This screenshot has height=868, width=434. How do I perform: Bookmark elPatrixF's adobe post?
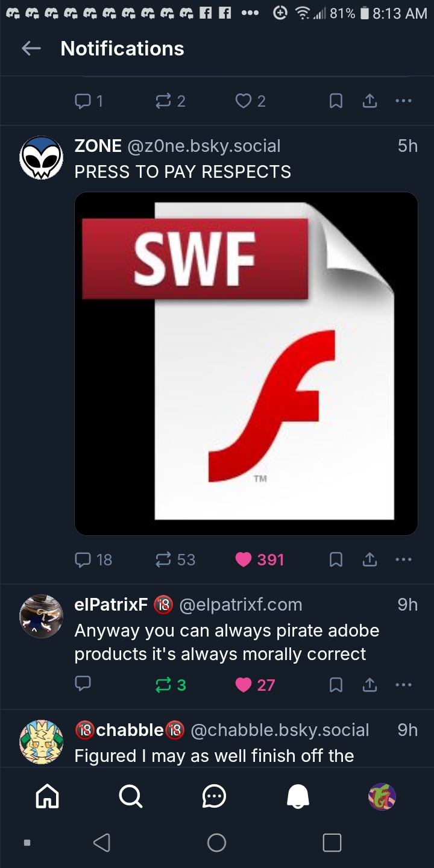(x=336, y=685)
